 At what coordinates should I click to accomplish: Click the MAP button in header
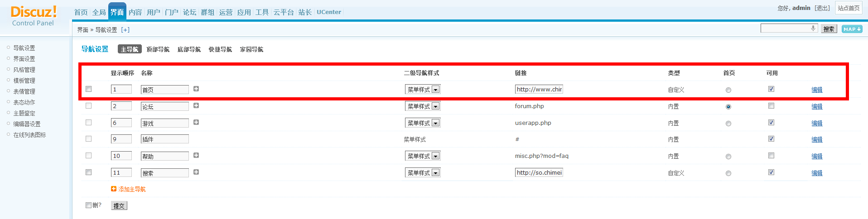(x=852, y=29)
